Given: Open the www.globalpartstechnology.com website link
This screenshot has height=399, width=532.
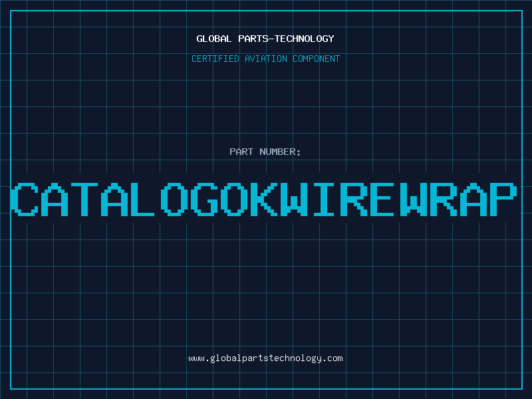Looking at the screenshot, I should [265, 358].
